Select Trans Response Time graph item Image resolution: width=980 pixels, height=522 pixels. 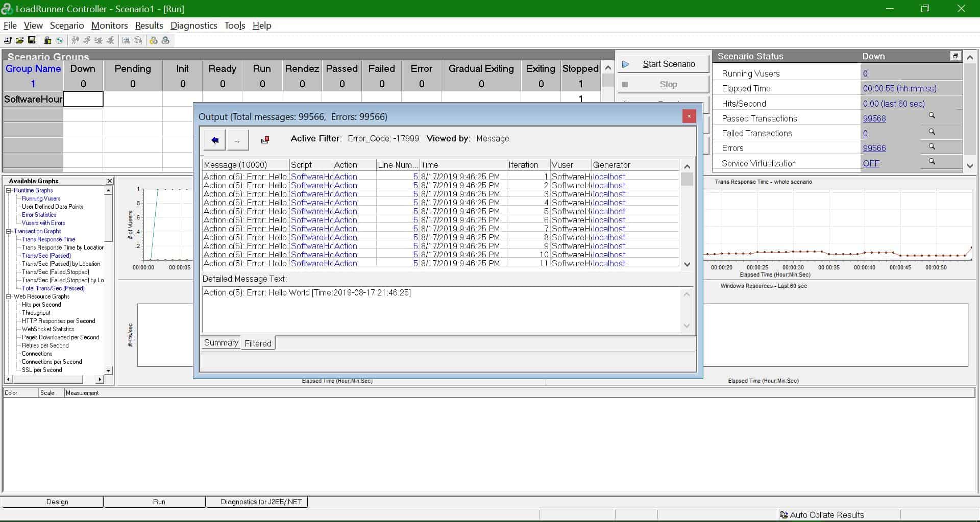point(48,239)
